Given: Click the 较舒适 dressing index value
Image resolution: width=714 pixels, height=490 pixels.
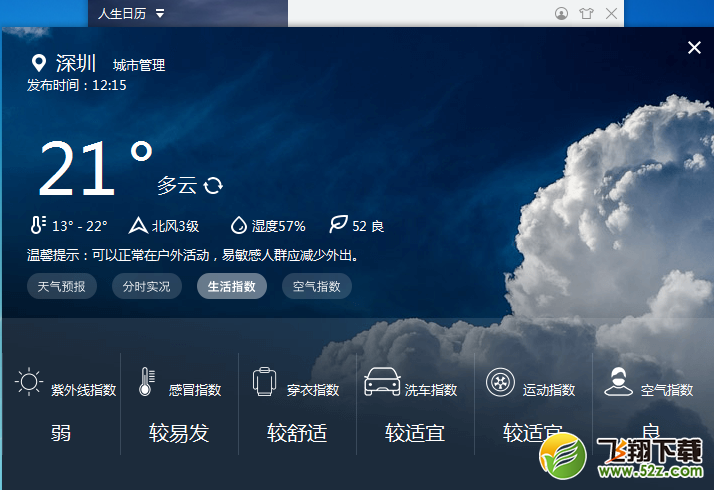Looking at the screenshot, I should (297, 433).
